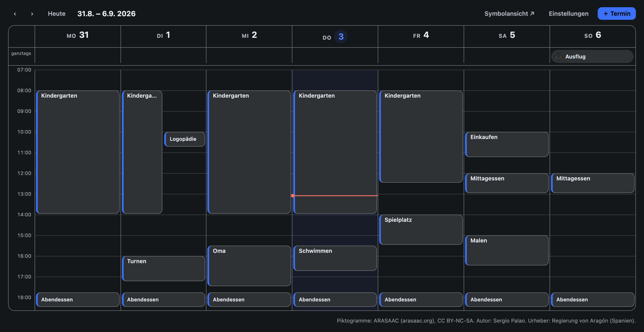Open Thursday's Abendessen event
The image size is (644, 332).
point(335,300)
